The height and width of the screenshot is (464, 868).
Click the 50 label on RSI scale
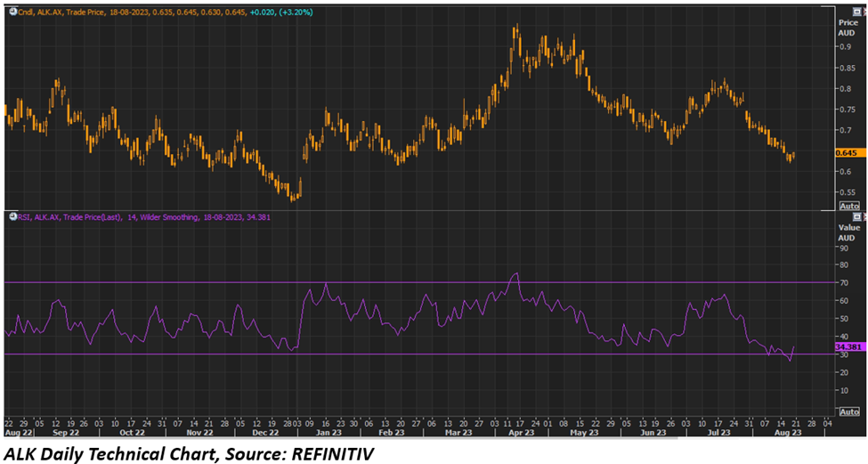tap(845, 319)
